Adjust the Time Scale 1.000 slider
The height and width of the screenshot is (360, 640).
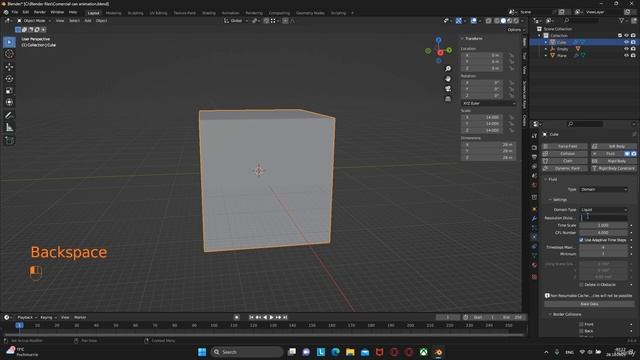[603, 225]
